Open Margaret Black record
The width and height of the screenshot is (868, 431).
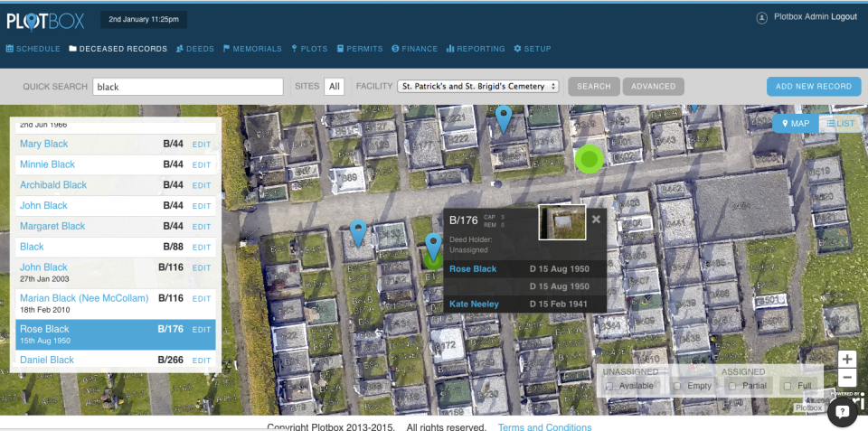pos(52,226)
